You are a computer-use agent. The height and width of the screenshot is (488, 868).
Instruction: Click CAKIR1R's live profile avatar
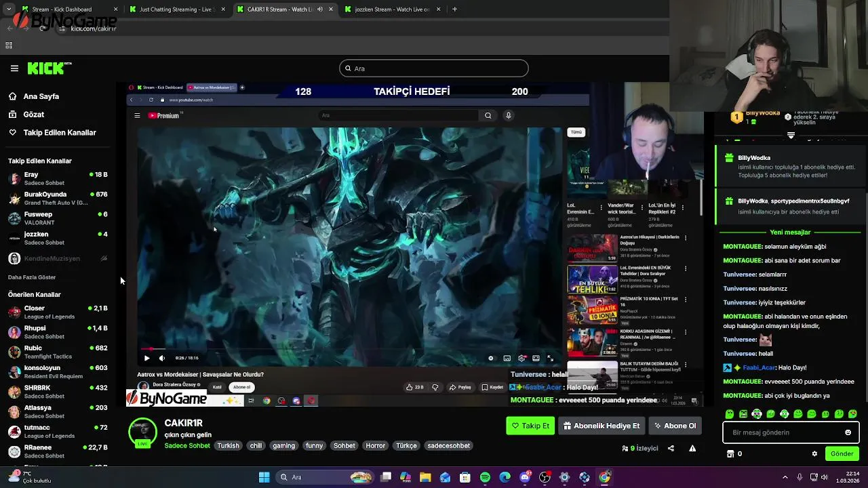click(142, 434)
